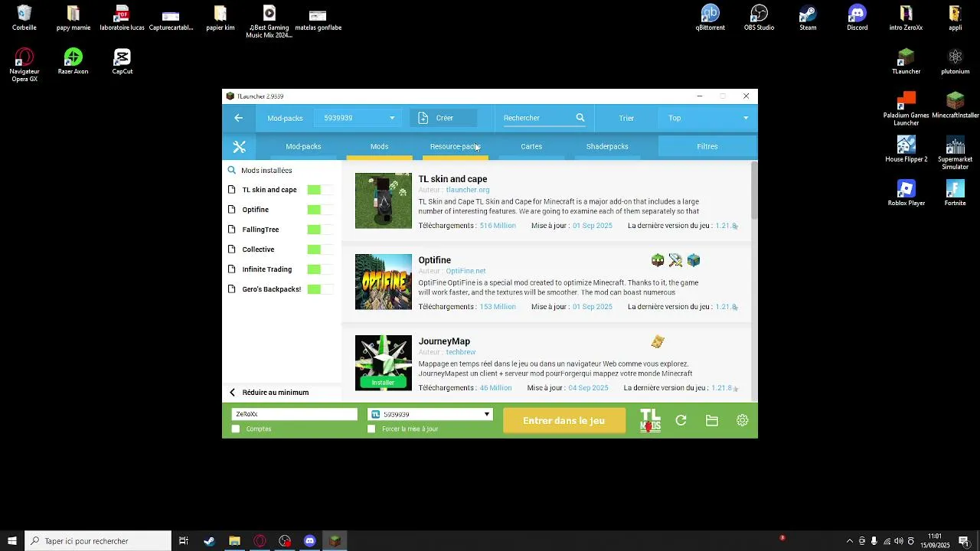Open File Explorer in the taskbar

click(x=234, y=541)
